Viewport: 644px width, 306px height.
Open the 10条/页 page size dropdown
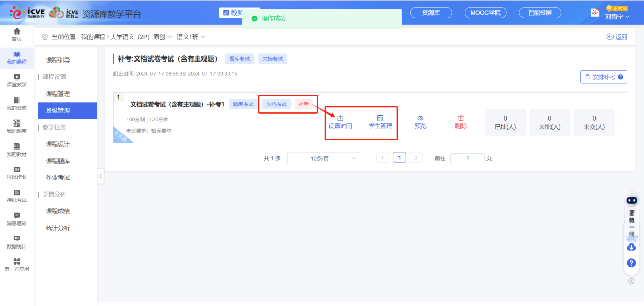pyautogui.click(x=323, y=158)
